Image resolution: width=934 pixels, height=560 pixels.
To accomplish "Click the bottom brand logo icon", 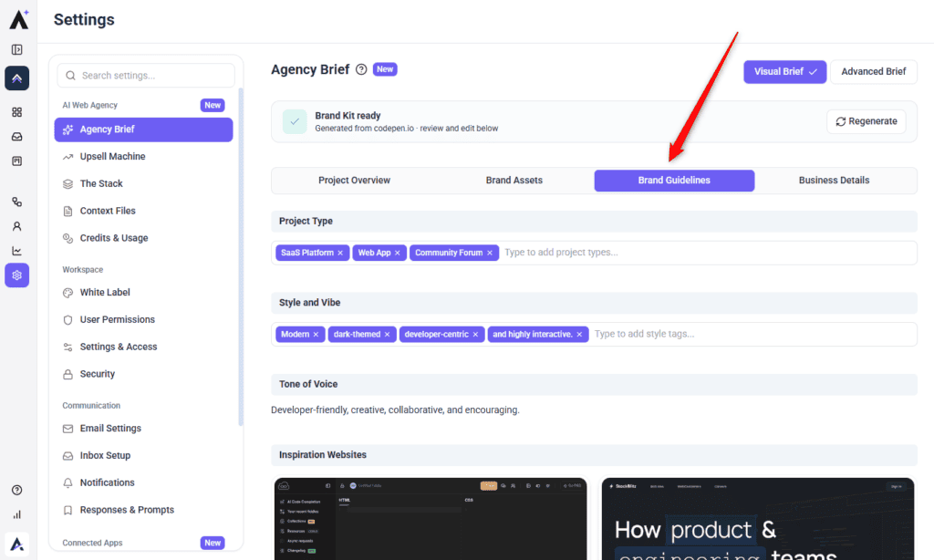I will (16, 544).
